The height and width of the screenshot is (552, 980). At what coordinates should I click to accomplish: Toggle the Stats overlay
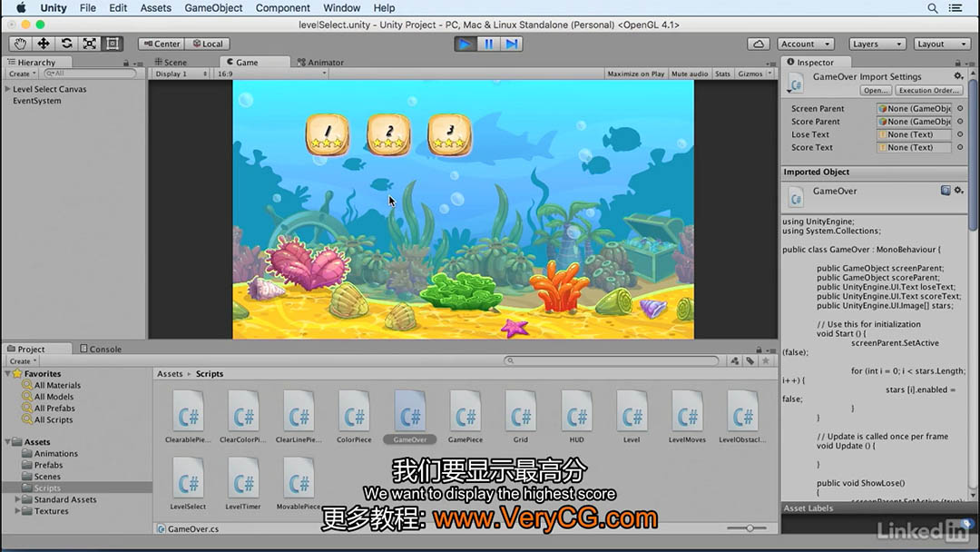pyautogui.click(x=722, y=74)
